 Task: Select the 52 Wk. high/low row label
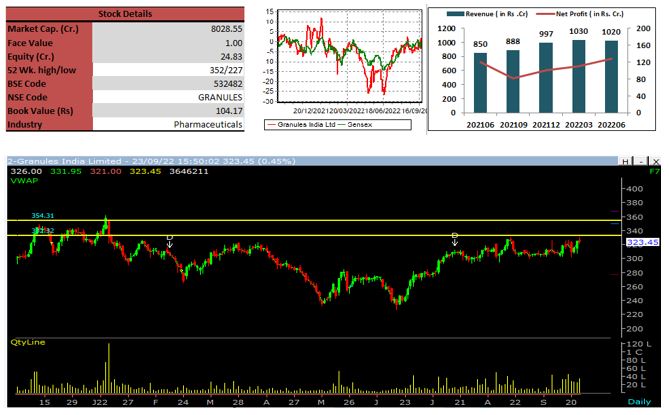click(x=42, y=70)
